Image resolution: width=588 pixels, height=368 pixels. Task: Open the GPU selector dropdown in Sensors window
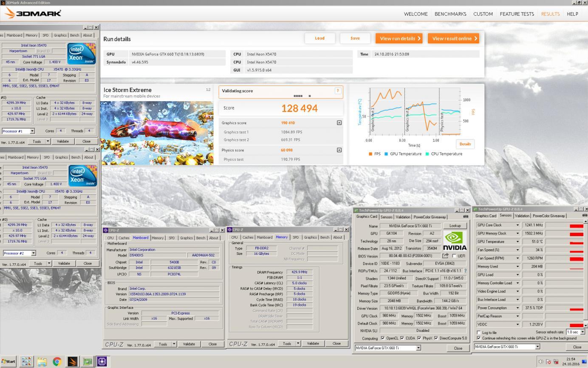[x=537, y=347]
